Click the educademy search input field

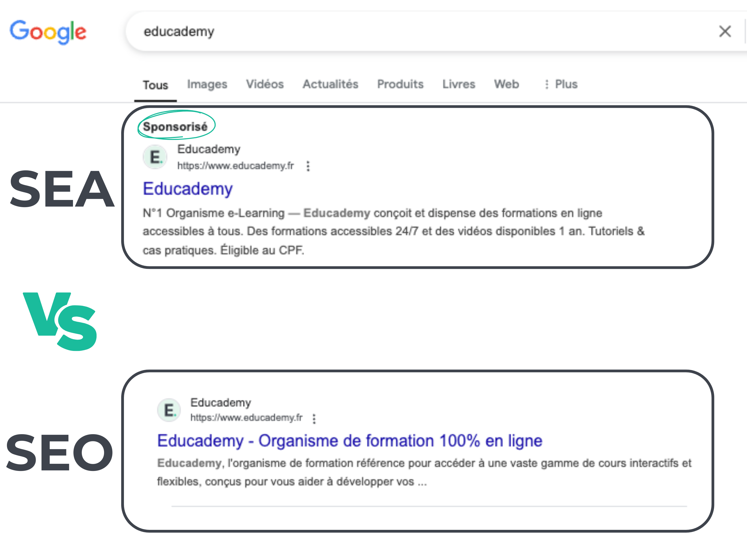(x=422, y=32)
